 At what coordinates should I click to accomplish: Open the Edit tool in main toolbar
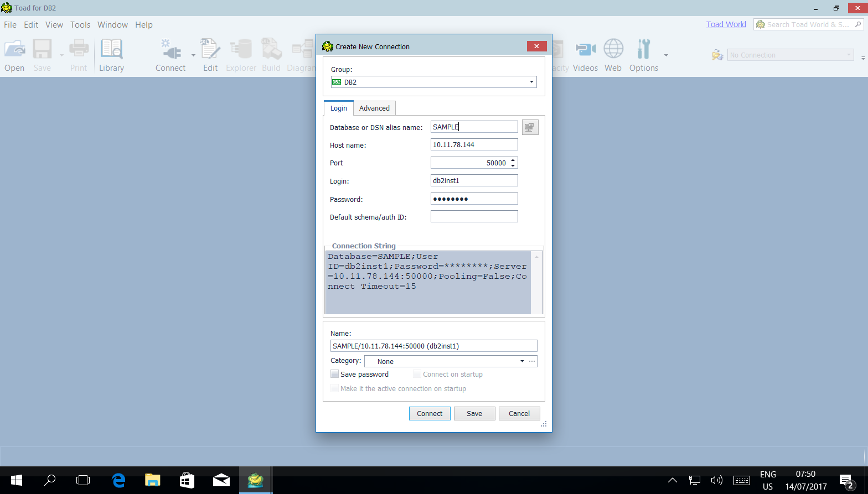click(x=210, y=55)
